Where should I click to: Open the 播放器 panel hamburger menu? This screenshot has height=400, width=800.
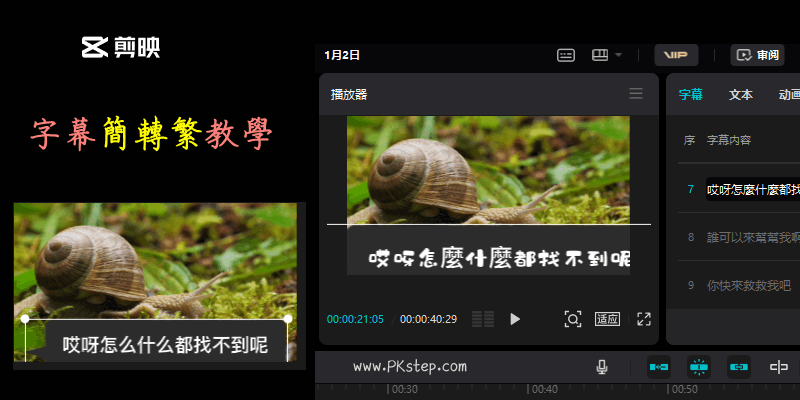pos(636,93)
